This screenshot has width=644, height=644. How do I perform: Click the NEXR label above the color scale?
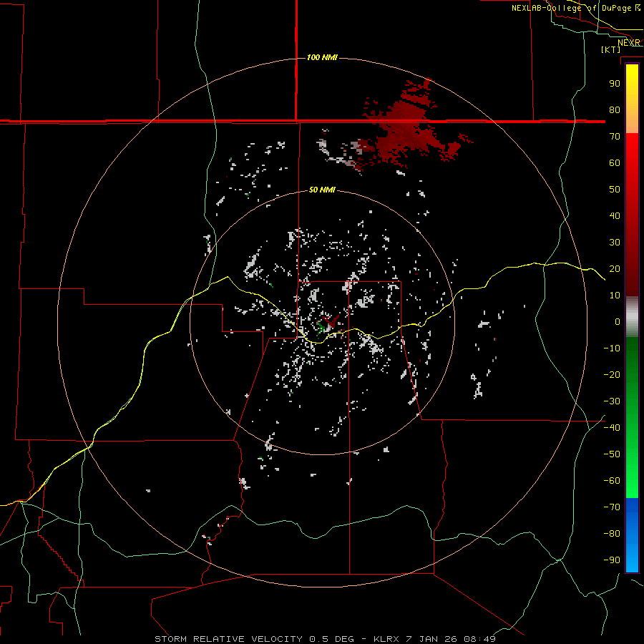point(629,43)
